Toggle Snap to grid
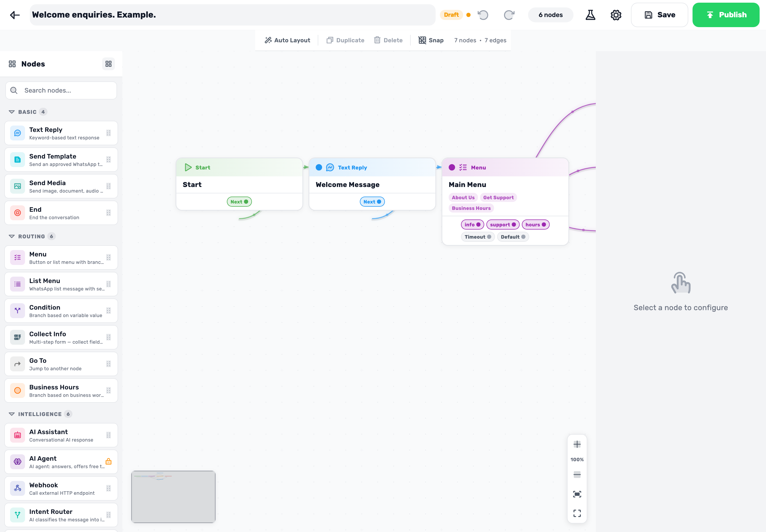766x532 pixels. tap(431, 40)
